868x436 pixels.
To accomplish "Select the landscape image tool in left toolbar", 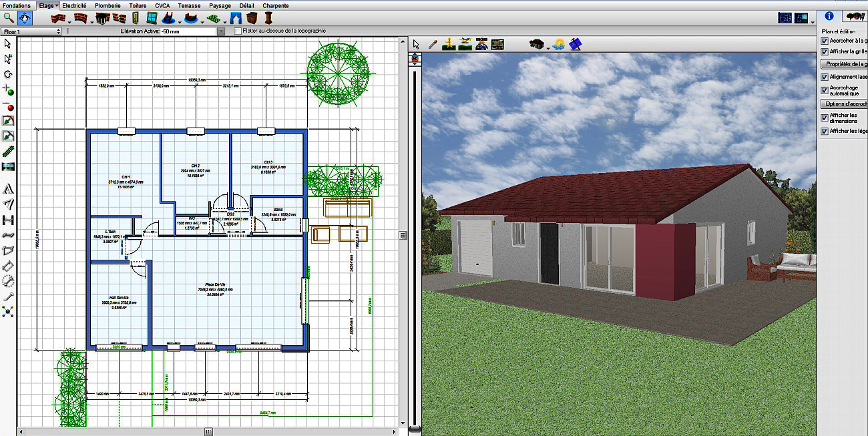I will coord(8,166).
